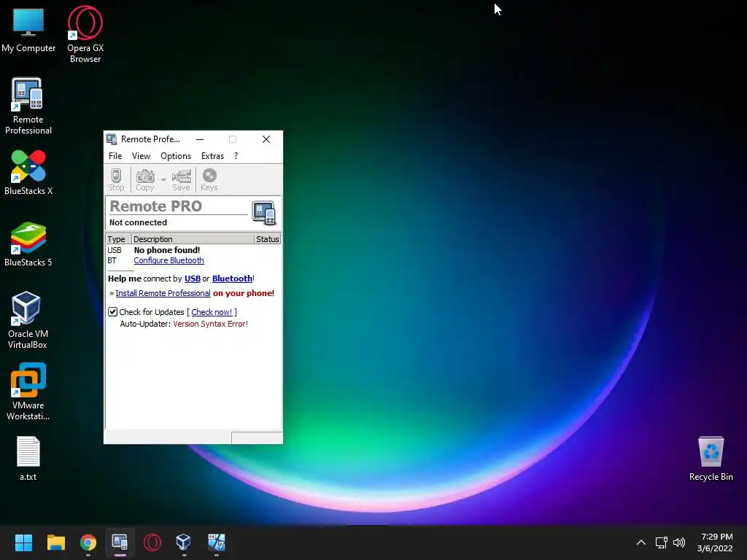The image size is (747, 560).
Task: Select Oracle VM VirtualBox desktop icon
Action: click(x=28, y=320)
